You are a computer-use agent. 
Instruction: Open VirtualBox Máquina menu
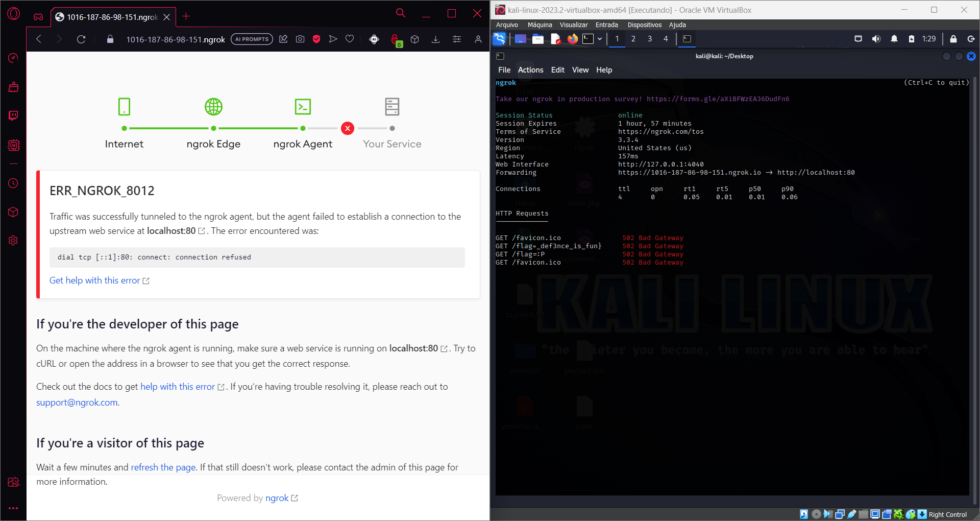(x=540, y=25)
